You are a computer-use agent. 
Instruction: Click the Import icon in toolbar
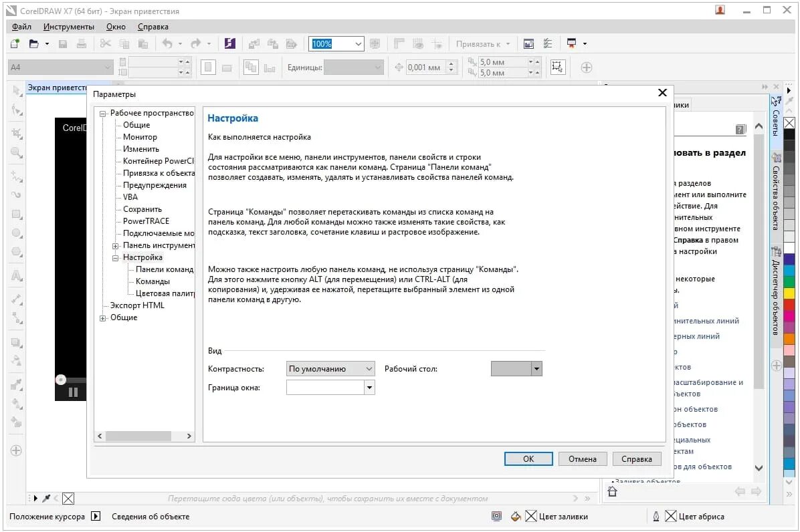coord(254,44)
